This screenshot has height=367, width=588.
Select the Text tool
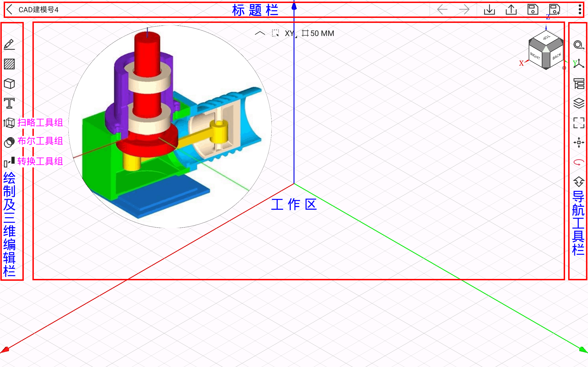(x=9, y=103)
